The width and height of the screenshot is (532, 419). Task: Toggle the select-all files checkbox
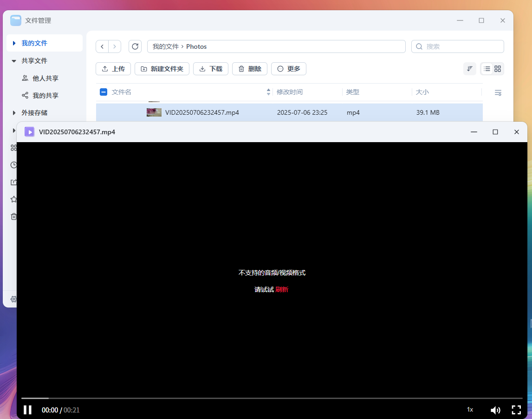104,92
